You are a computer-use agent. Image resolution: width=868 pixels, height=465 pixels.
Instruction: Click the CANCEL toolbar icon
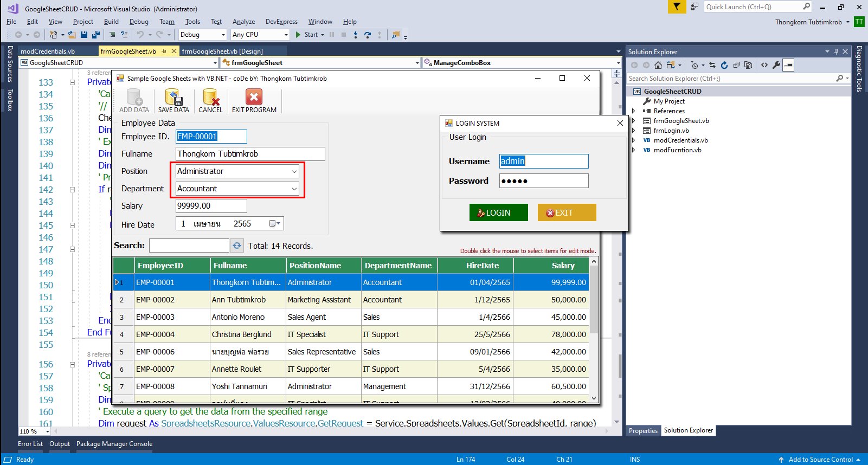[210, 98]
